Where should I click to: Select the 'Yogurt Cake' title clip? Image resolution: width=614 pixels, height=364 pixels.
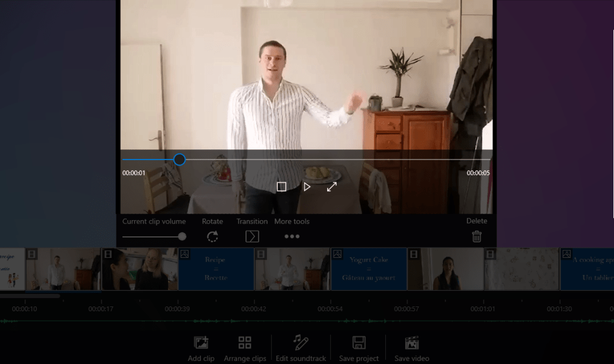pos(369,269)
